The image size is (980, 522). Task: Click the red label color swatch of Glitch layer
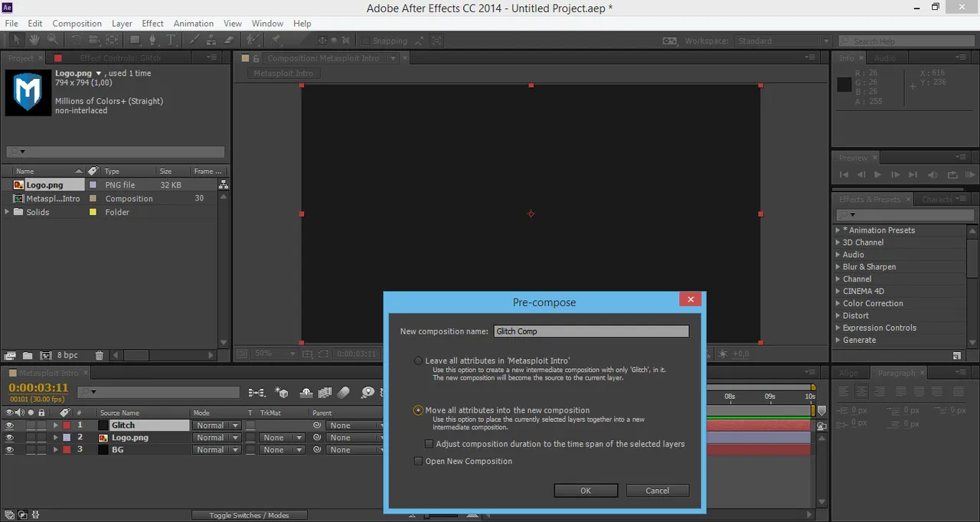(67, 426)
